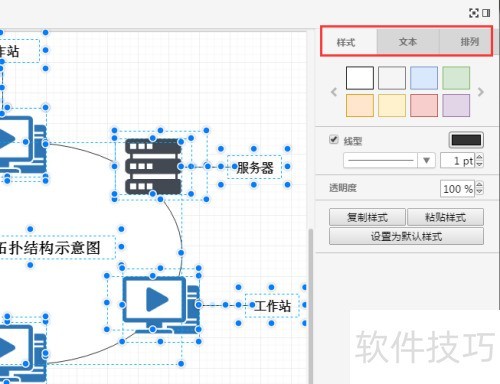Select the 工作站 label near bottom
This screenshot has height=384, width=500.
pyautogui.click(x=272, y=306)
